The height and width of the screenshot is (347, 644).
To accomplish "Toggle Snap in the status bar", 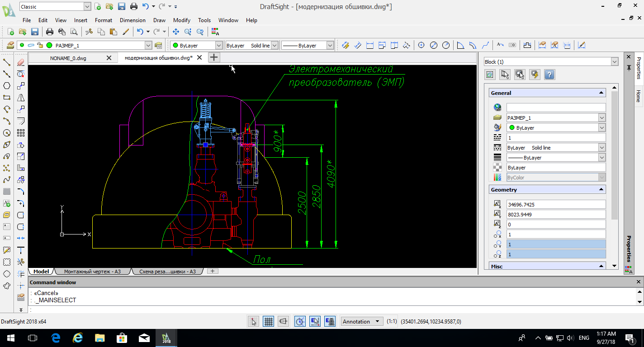I will 254,322.
